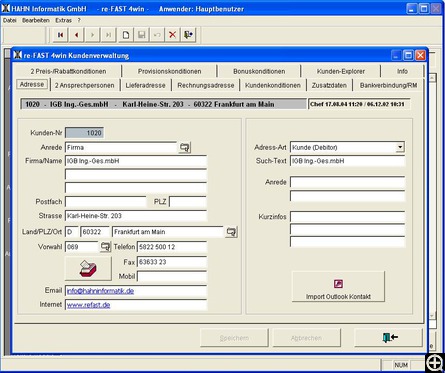Click the Vorwahl field containing 069
This screenshot has width=445, height=373.
pos(82,247)
